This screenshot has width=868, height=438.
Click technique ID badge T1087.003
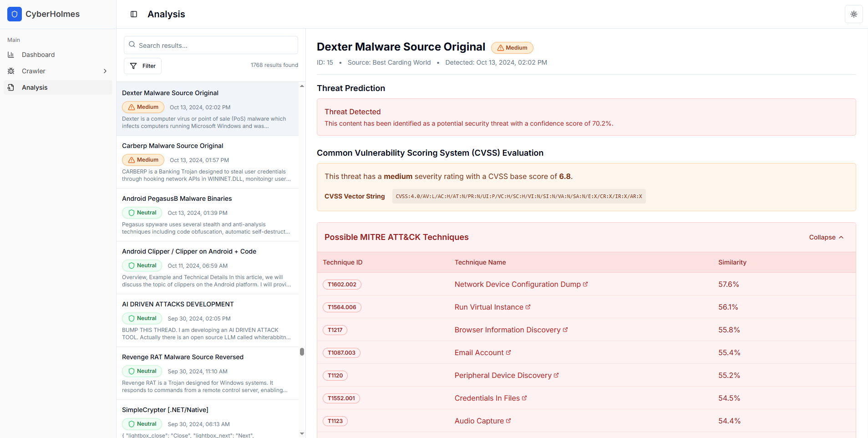341,353
